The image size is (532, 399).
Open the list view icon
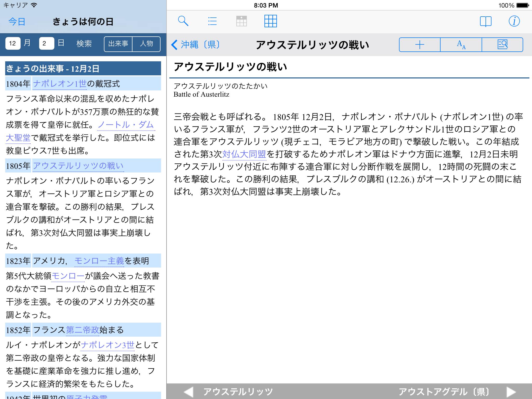click(212, 21)
